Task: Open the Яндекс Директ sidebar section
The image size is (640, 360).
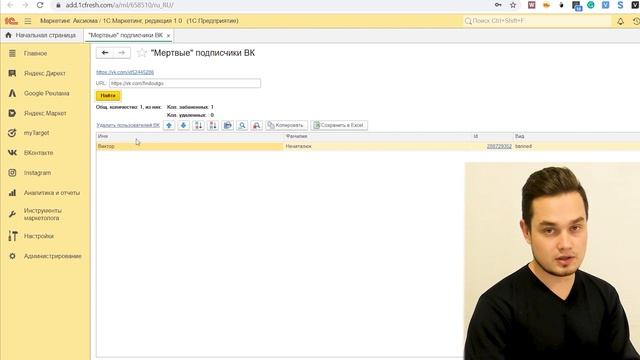Action: pyautogui.click(x=45, y=73)
